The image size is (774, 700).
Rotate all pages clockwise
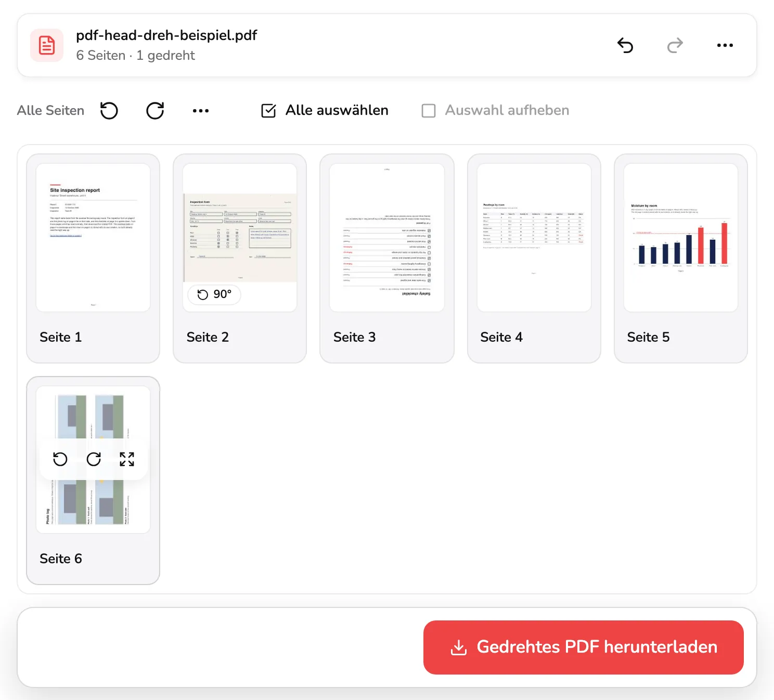pos(155,110)
